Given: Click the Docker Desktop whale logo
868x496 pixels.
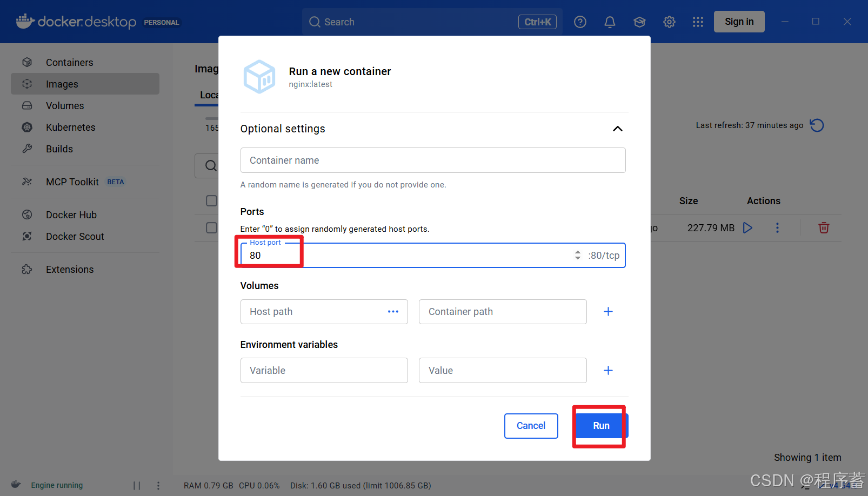Looking at the screenshot, I should (x=25, y=22).
